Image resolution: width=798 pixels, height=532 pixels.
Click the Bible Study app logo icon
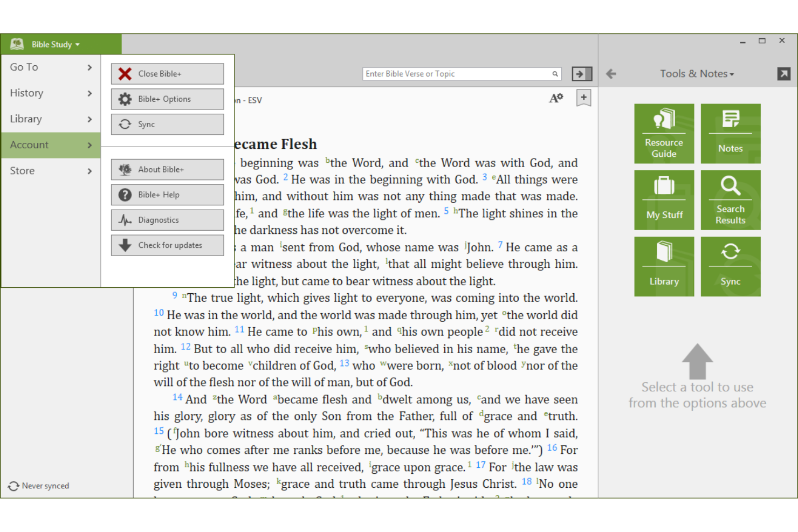pyautogui.click(x=17, y=44)
